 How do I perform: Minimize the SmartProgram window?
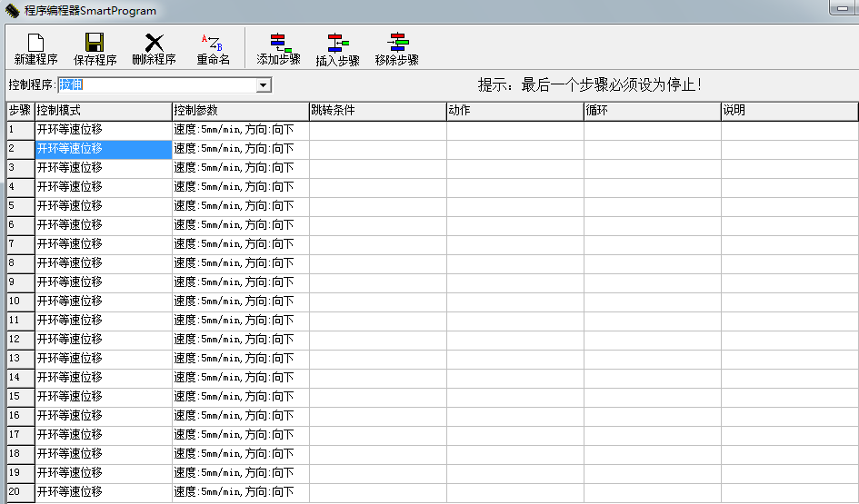(x=842, y=8)
